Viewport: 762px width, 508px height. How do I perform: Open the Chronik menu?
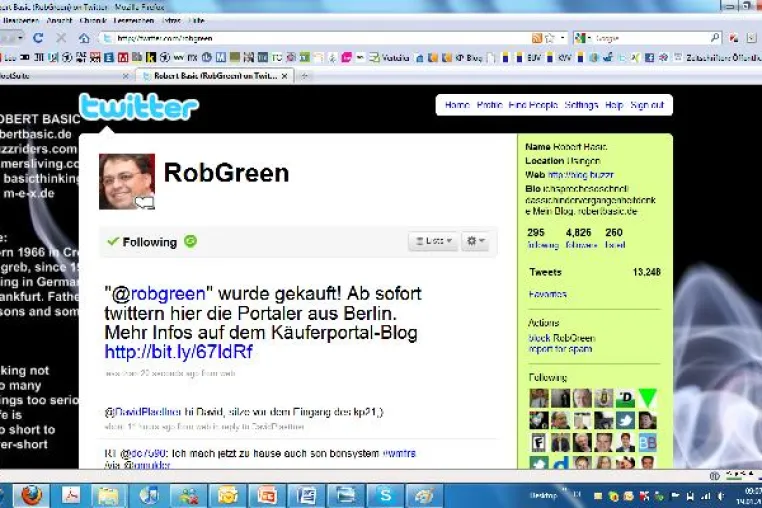coord(93,20)
